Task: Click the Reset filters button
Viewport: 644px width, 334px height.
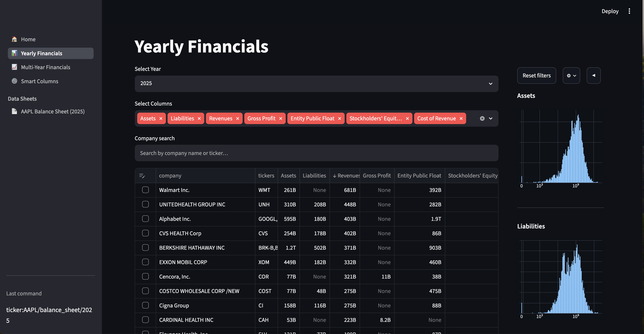Action: pos(537,75)
